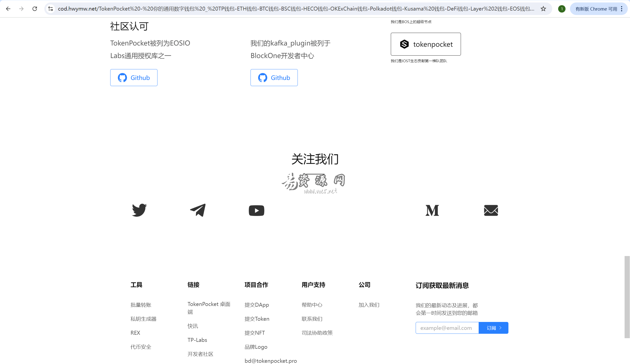Open 私钥生成器 link
Screen dimensions: 630x364
click(143, 319)
